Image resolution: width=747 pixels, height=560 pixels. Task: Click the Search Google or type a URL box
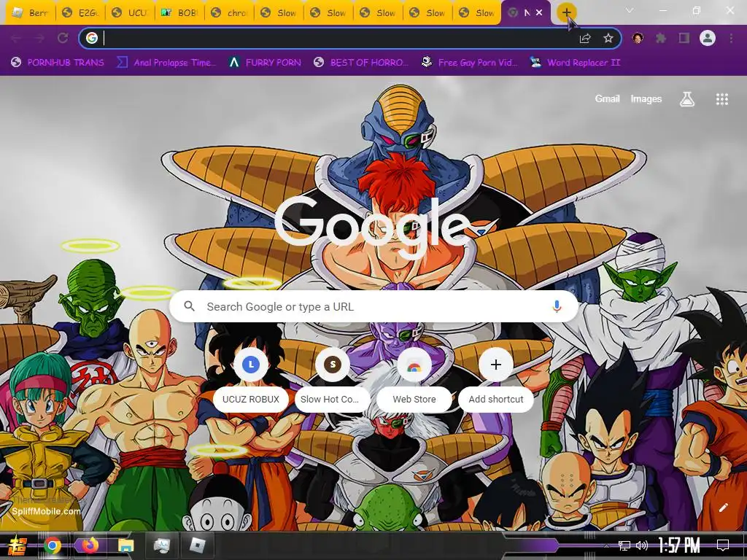(374, 306)
